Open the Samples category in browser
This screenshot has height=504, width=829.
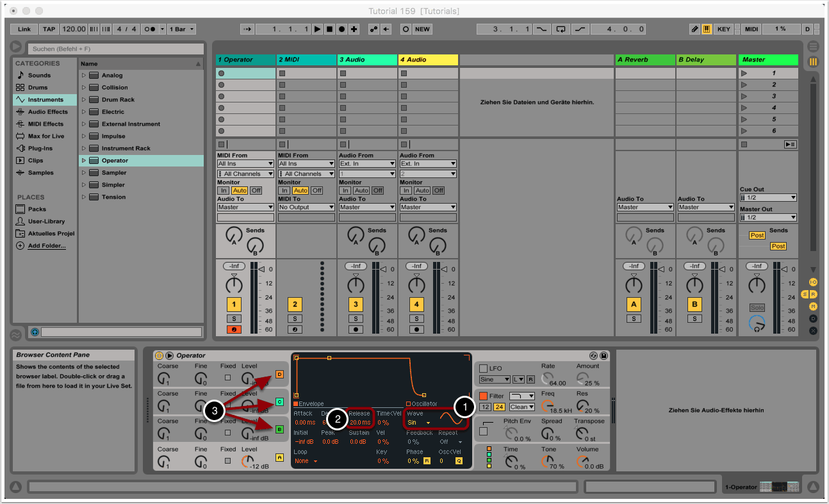click(x=40, y=173)
